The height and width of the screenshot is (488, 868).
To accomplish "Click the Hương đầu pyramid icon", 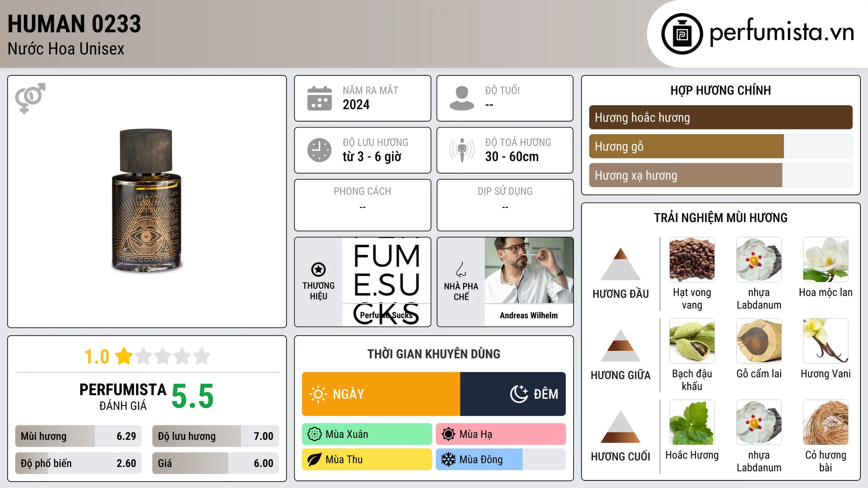I will tap(620, 264).
